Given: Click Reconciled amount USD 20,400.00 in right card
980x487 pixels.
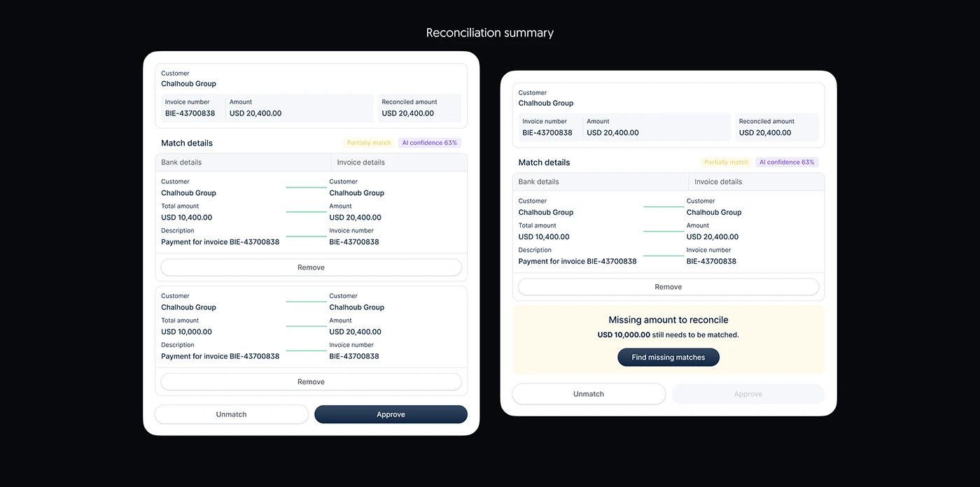Looking at the screenshot, I should 776,127.
